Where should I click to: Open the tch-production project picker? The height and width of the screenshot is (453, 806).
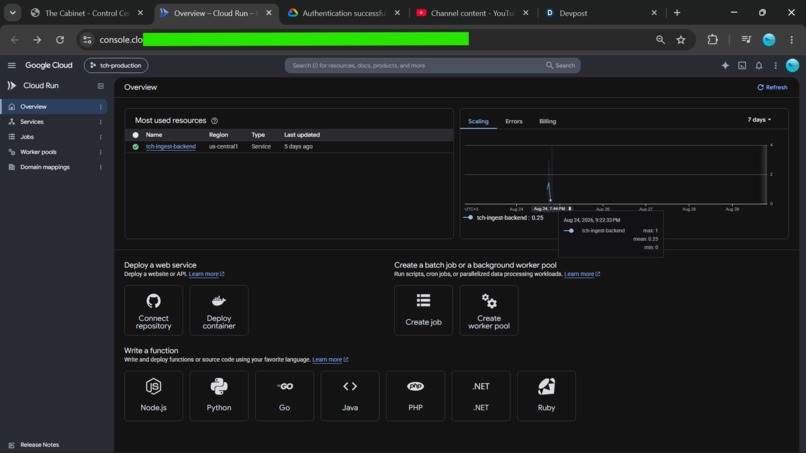[116, 65]
